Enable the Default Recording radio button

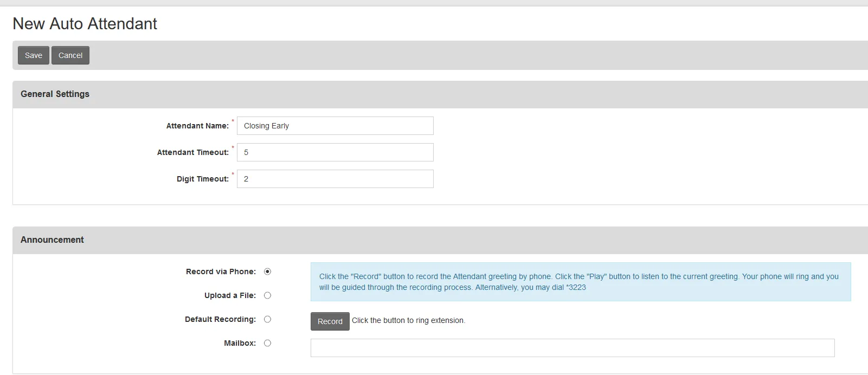[x=267, y=319]
